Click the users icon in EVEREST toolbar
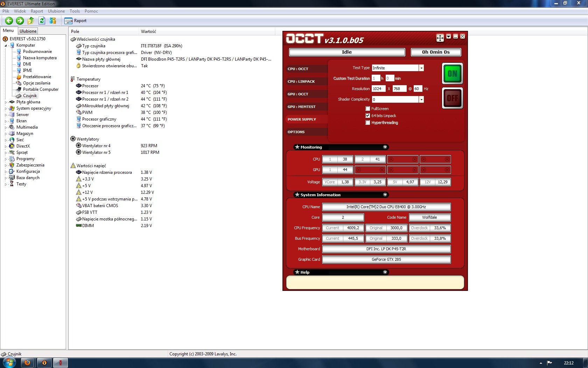 click(53, 21)
